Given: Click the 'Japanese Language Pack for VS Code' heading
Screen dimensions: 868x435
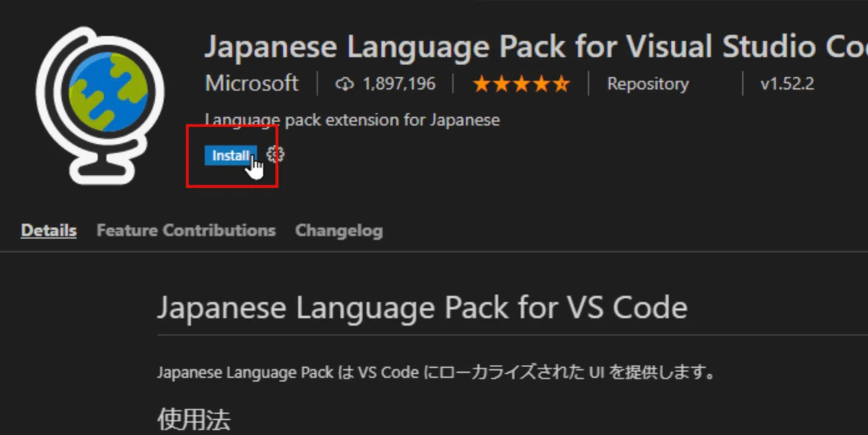Looking at the screenshot, I should (422, 307).
